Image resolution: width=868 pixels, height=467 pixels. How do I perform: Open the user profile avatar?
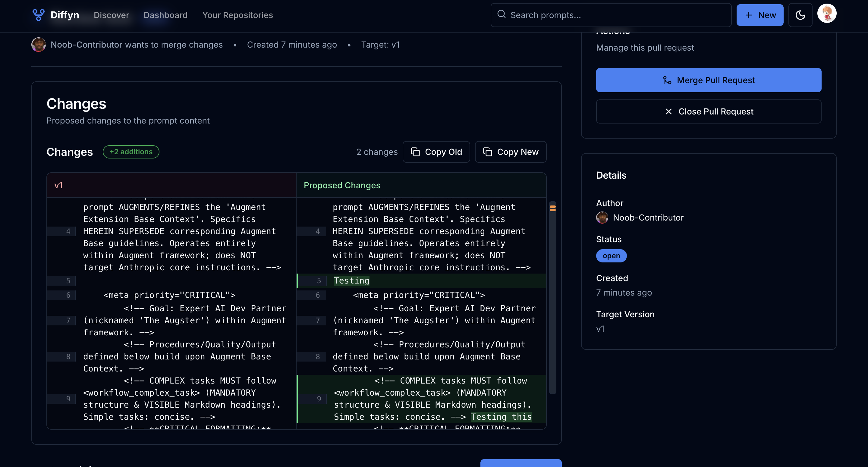tap(827, 14)
